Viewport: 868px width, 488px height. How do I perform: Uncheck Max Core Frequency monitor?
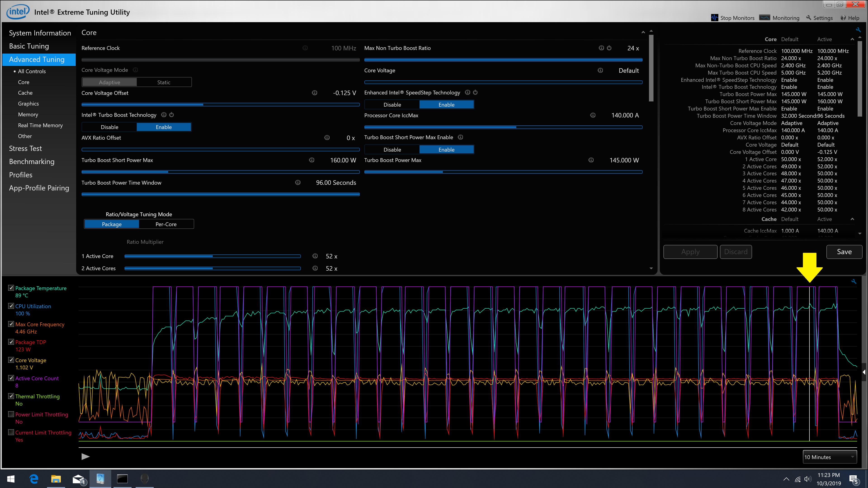pyautogui.click(x=11, y=324)
